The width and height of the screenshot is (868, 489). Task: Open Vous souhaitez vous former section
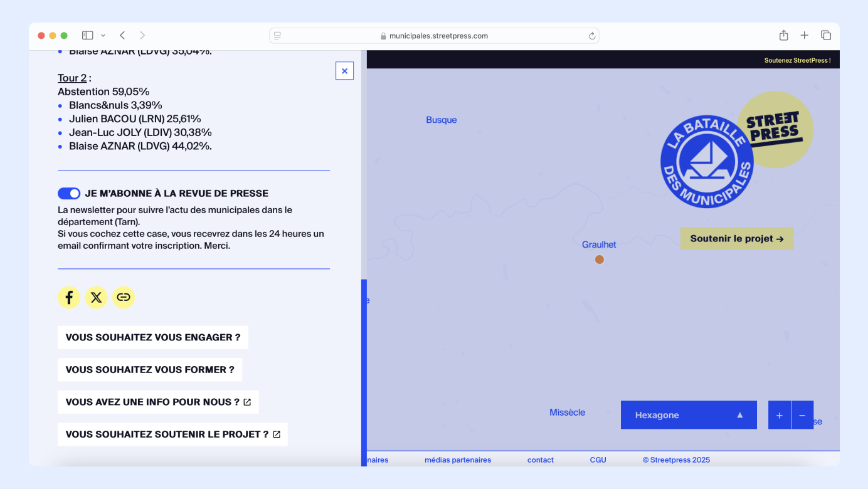click(150, 370)
